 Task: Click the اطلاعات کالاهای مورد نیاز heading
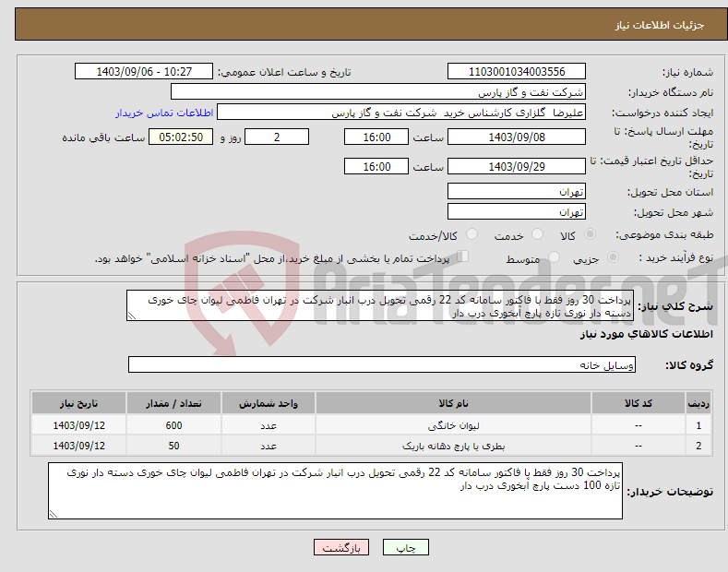point(646,334)
